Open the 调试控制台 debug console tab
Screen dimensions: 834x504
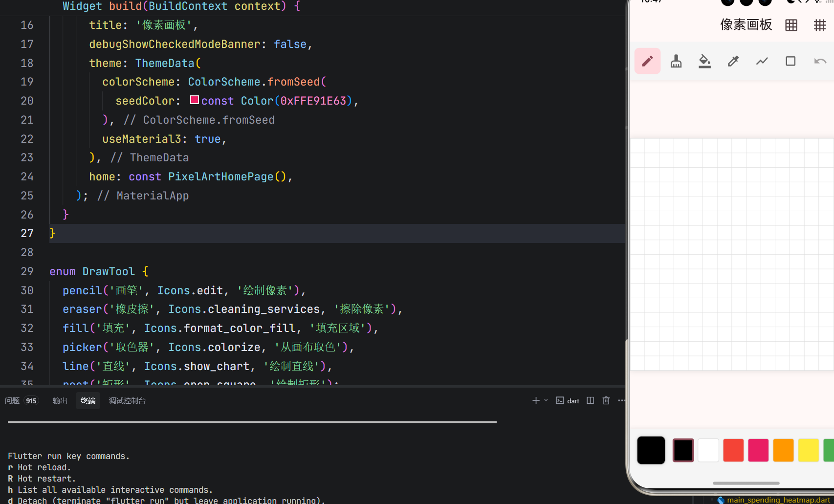point(127,401)
